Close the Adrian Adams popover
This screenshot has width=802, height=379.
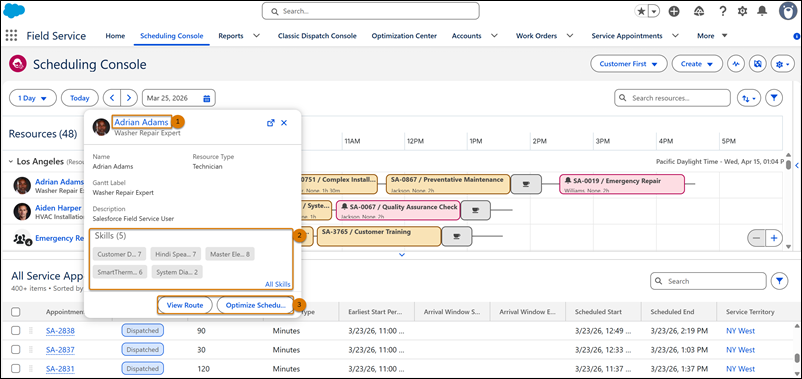(284, 123)
